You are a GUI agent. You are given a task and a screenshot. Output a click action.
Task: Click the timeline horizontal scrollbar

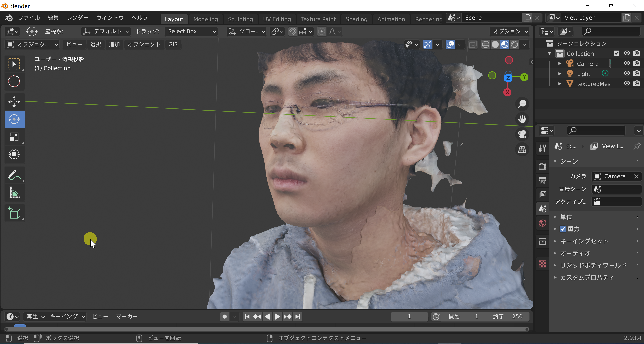(x=267, y=329)
